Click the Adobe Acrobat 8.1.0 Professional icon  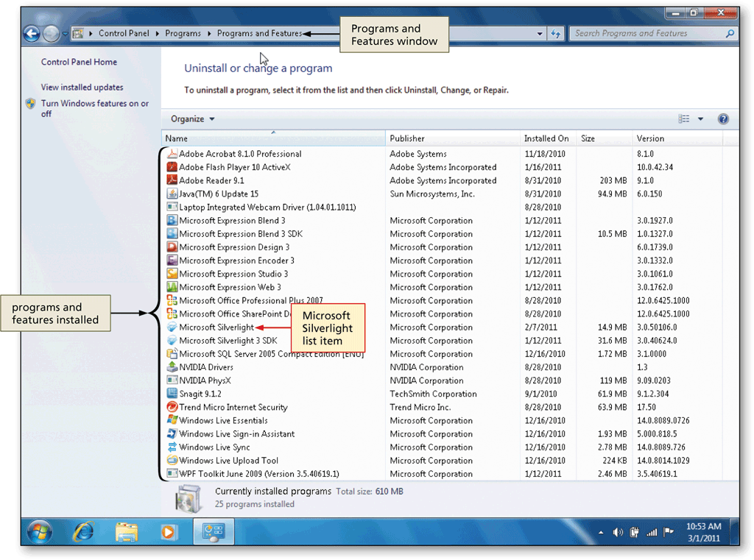pos(172,154)
